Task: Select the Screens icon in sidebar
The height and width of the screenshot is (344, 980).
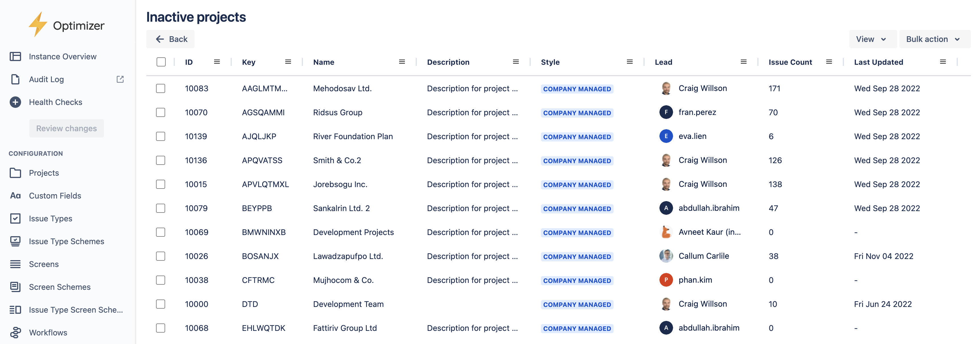Action: click(x=15, y=264)
